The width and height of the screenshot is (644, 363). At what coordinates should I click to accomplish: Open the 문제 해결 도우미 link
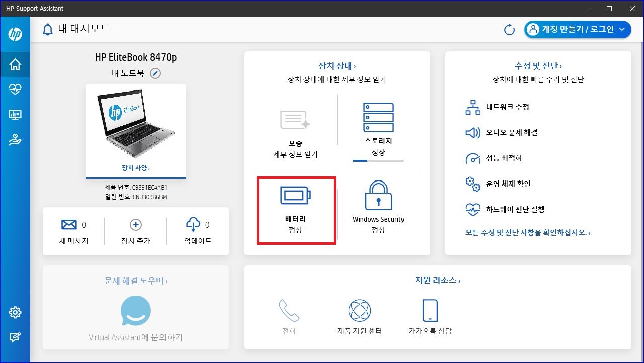pos(136,281)
